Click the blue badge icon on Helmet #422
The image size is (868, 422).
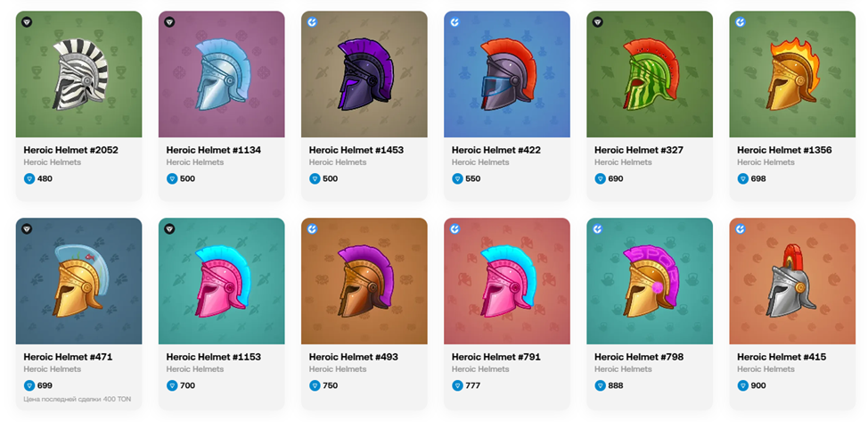coord(454,22)
